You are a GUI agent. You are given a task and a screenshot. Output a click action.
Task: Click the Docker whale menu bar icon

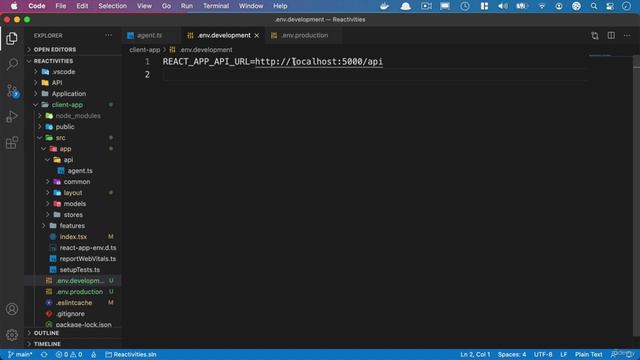384,6
